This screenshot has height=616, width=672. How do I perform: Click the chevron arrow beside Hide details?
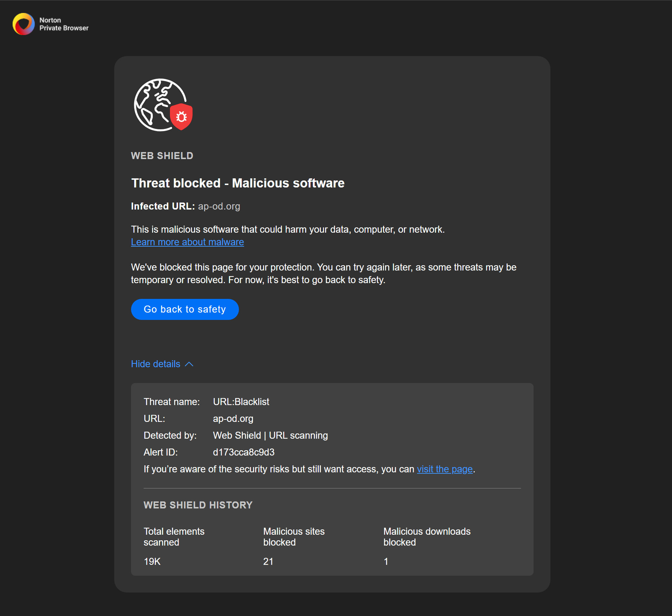189,364
